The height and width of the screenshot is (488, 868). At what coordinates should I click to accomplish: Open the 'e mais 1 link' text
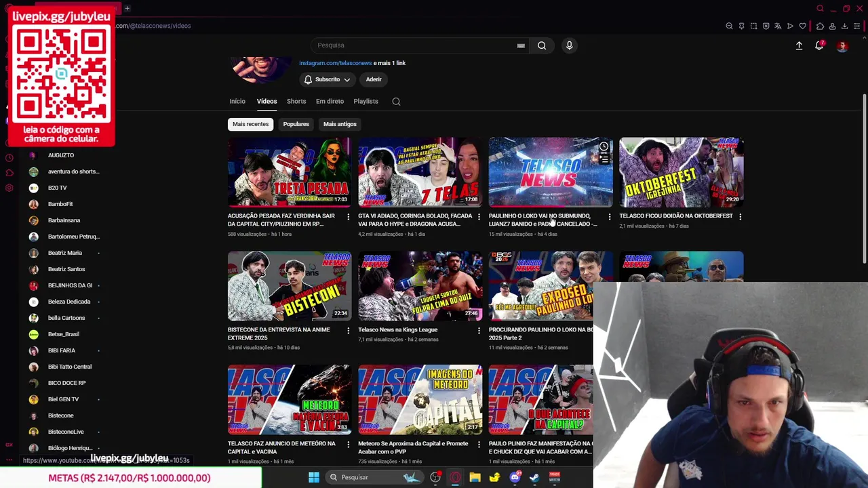(x=389, y=63)
